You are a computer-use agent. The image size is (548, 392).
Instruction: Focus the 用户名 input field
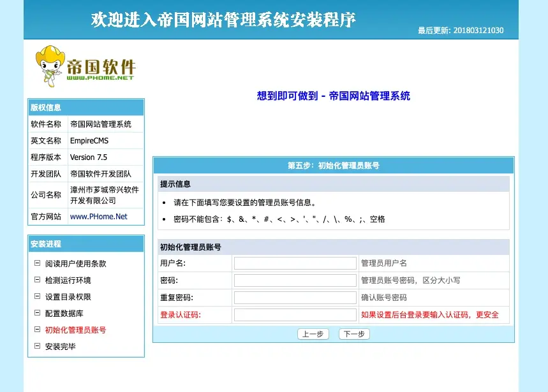pos(295,263)
